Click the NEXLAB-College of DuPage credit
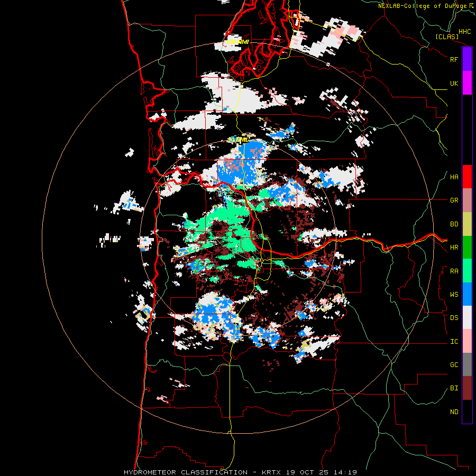476x476 pixels. [426, 6]
